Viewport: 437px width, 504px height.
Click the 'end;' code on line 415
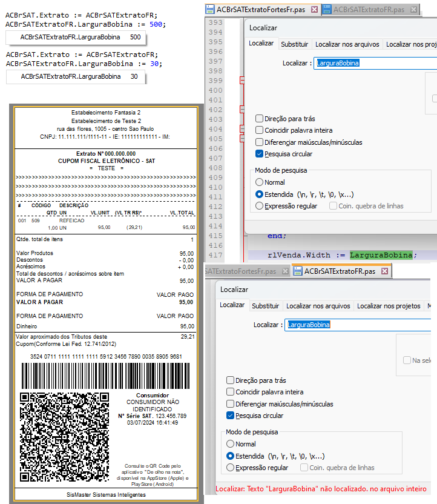(277, 236)
